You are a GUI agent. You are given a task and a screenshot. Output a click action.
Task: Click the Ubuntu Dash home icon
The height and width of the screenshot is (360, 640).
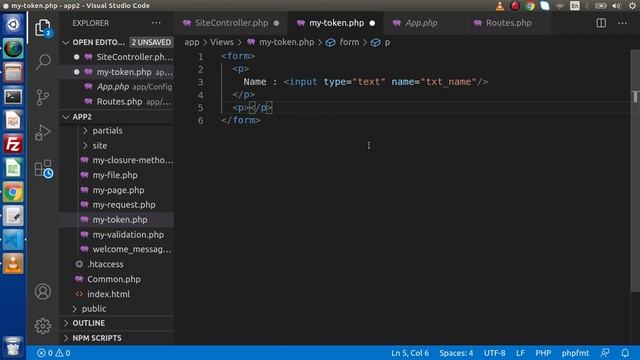pyautogui.click(x=13, y=24)
